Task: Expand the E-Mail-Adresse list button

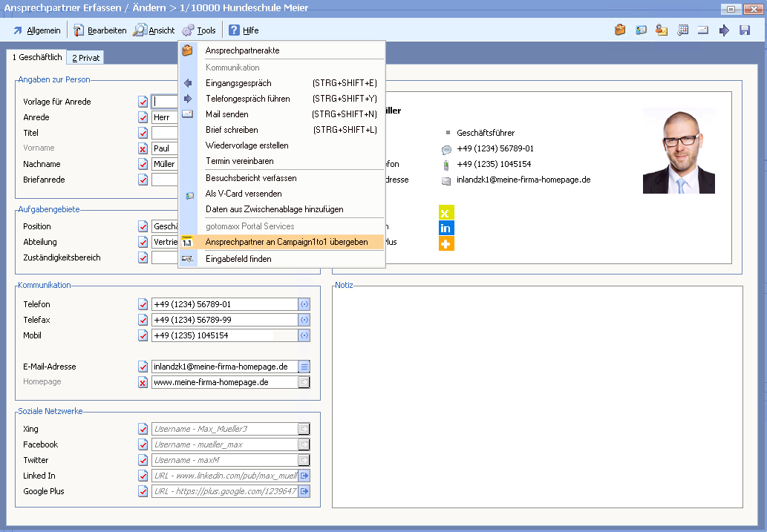Action: point(304,367)
